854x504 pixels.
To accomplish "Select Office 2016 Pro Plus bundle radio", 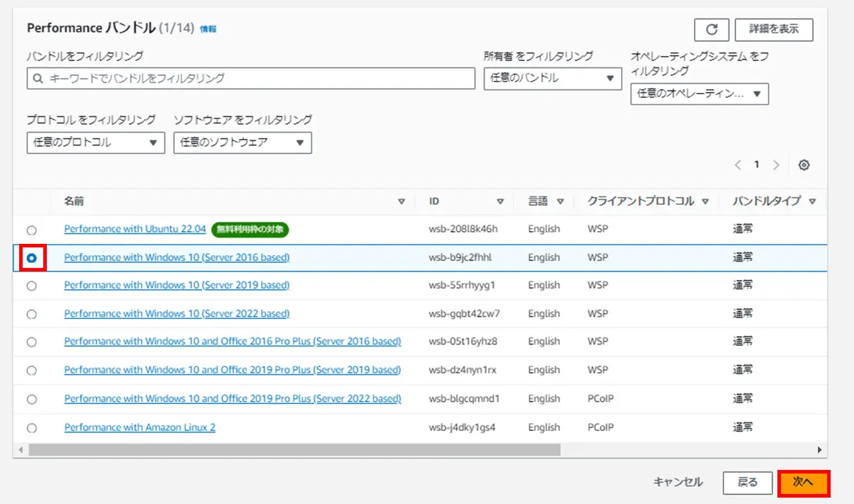I will click(x=31, y=342).
